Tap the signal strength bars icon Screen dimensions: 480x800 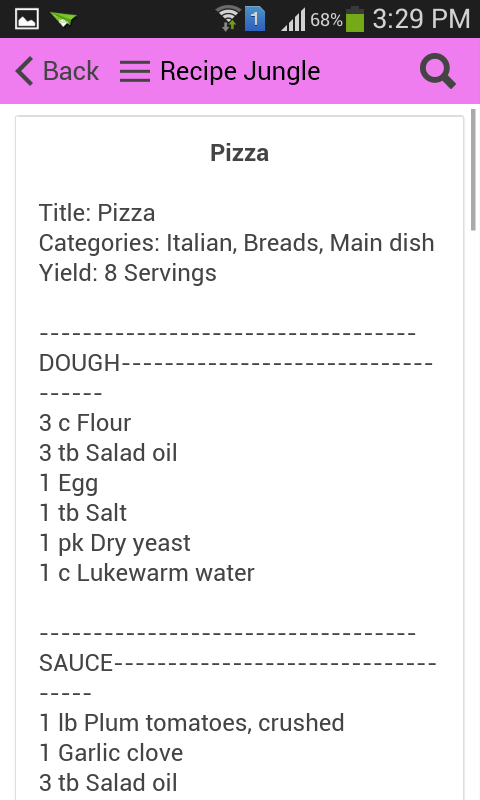(x=293, y=20)
